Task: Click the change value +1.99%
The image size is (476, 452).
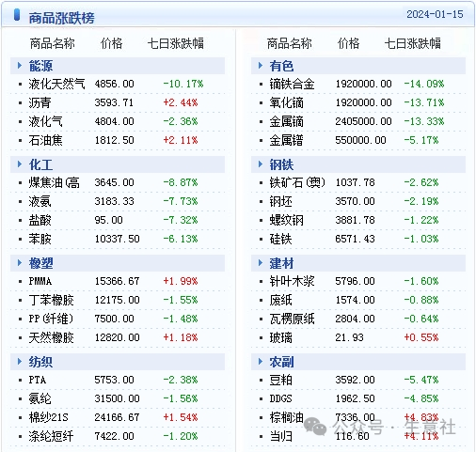Action: click(x=181, y=281)
